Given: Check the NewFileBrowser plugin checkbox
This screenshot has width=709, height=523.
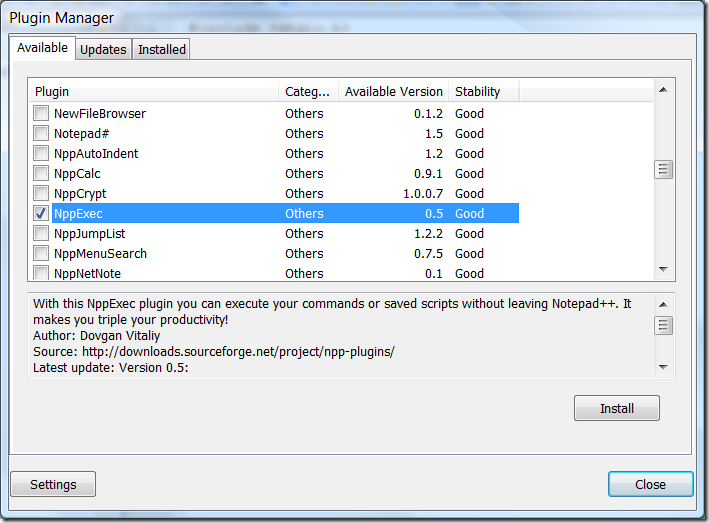Looking at the screenshot, I should click(x=41, y=113).
